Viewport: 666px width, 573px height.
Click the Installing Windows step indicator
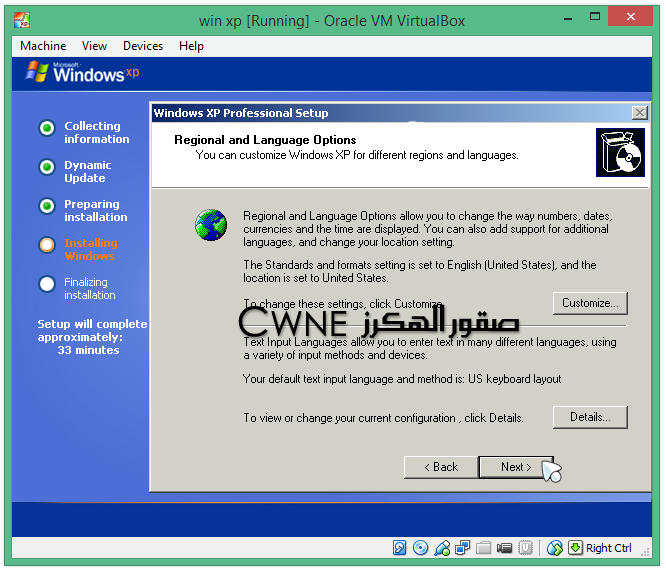point(47,245)
